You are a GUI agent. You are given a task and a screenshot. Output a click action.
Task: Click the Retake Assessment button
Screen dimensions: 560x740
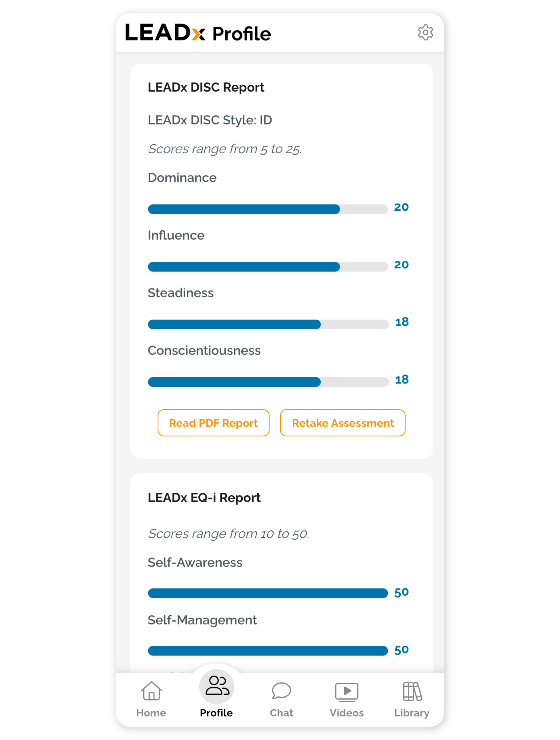342,423
